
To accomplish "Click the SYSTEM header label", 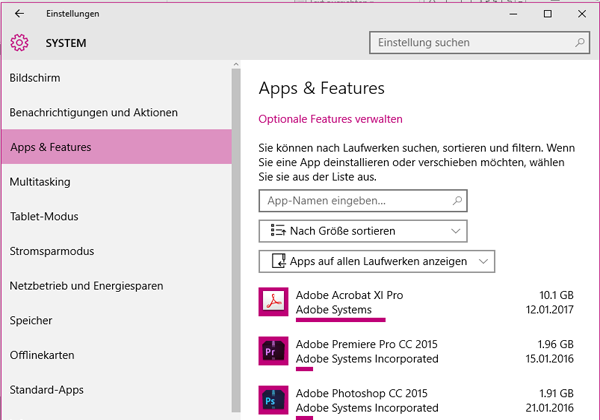I will click(66, 43).
